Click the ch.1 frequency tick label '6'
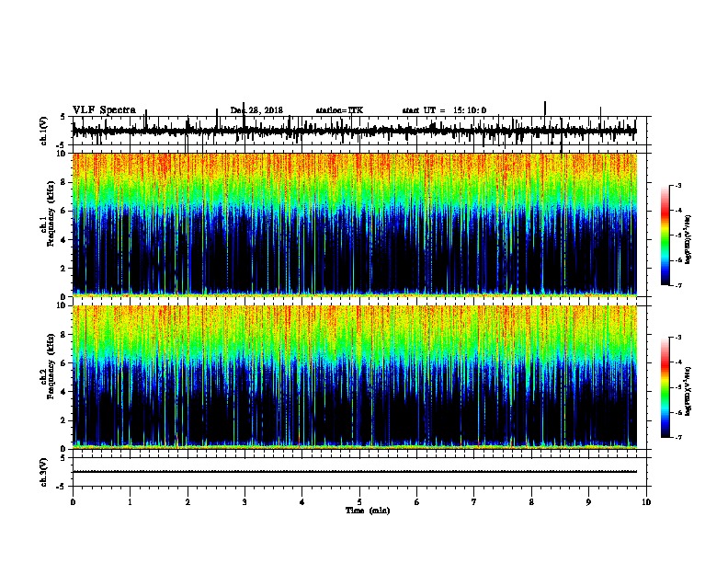This screenshot has width=728, height=563. click(x=64, y=211)
